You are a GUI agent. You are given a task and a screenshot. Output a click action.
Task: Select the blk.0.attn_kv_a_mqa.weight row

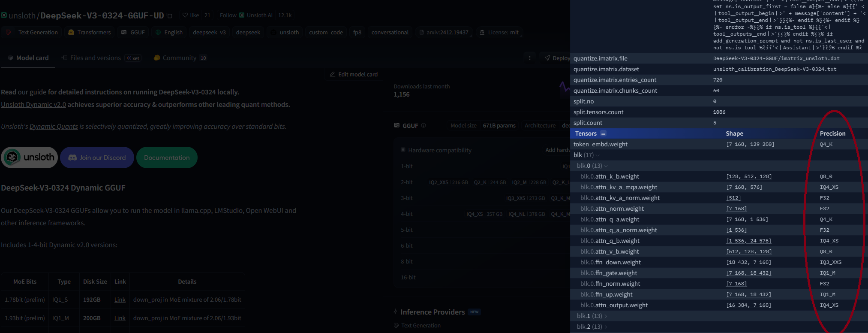(x=719, y=187)
